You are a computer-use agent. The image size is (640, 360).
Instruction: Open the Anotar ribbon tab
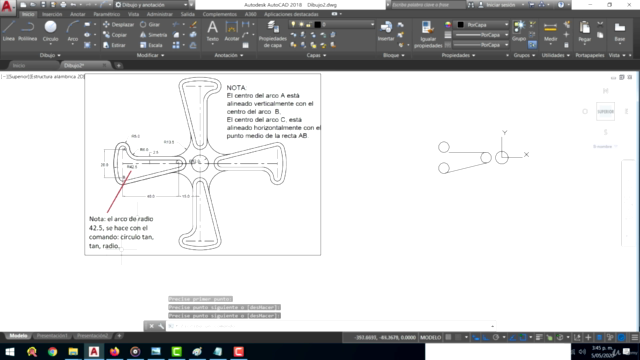(78, 14)
